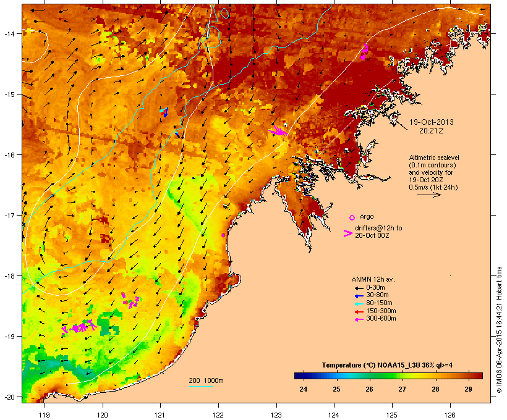507x420 pixels.
Task: Click the latitude axis label -14
Action: point(9,33)
